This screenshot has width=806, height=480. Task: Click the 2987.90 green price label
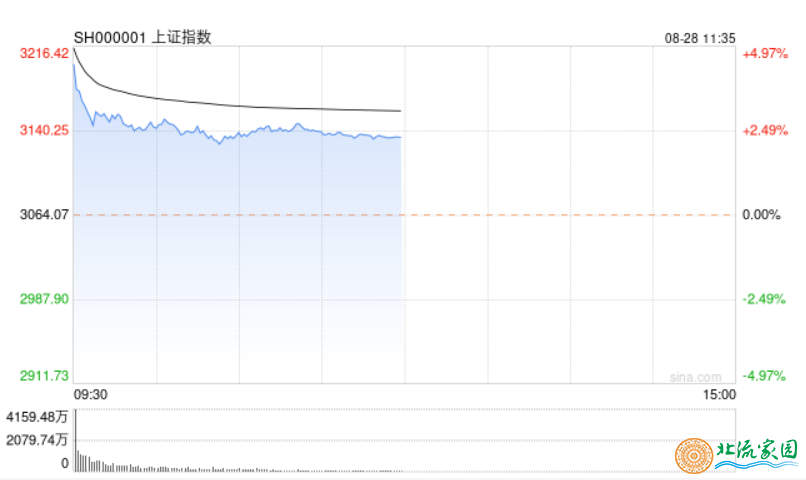(44, 299)
